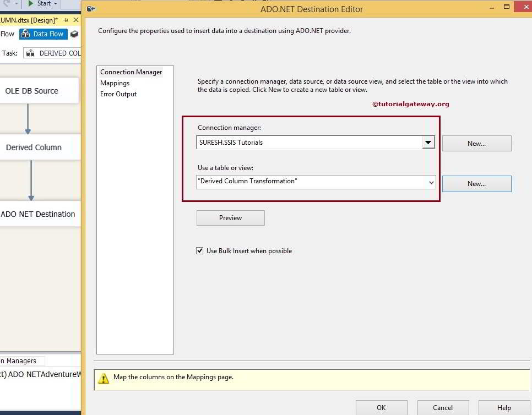The width and height of the screenshot is (532, 415).
Task: Click the ADO.NET Destination Editor title bar icon
Action: (91, 9)
